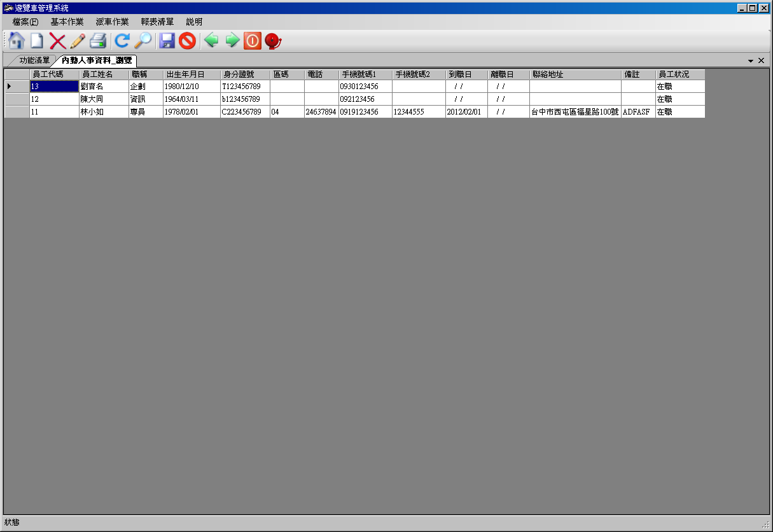Click the 手機號碼1 column header
Screen dimensions: 773x532
pyautogui.click(x=365, y=74)
